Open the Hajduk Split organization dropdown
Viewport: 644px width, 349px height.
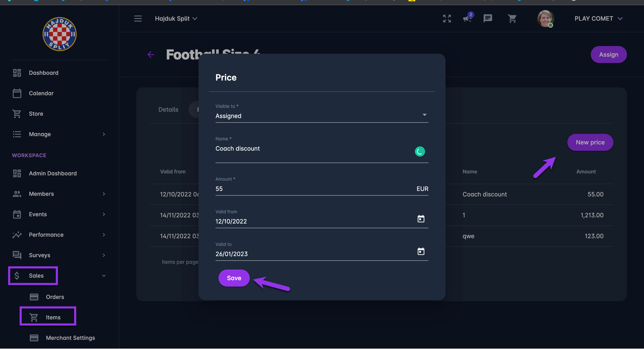pos(176,19)
